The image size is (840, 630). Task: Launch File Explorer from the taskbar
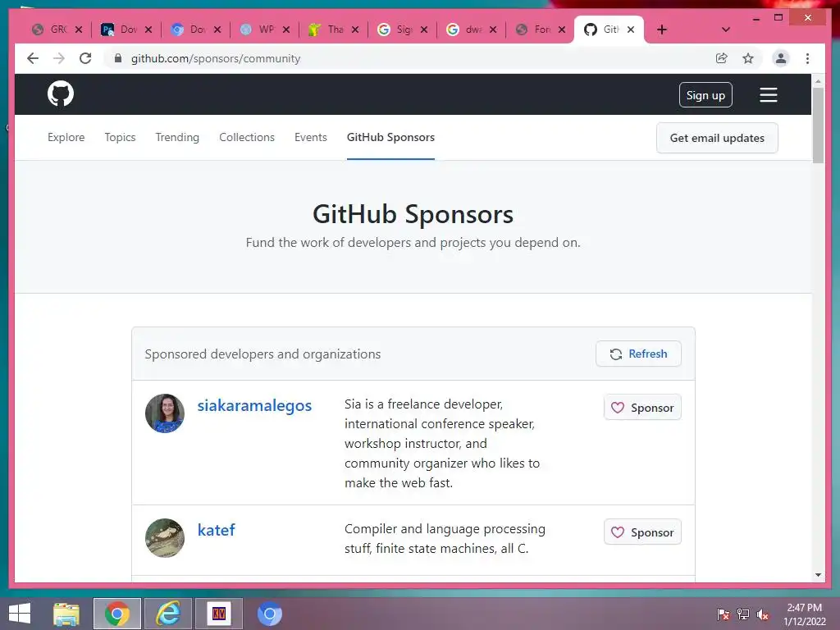pos(66,614)
